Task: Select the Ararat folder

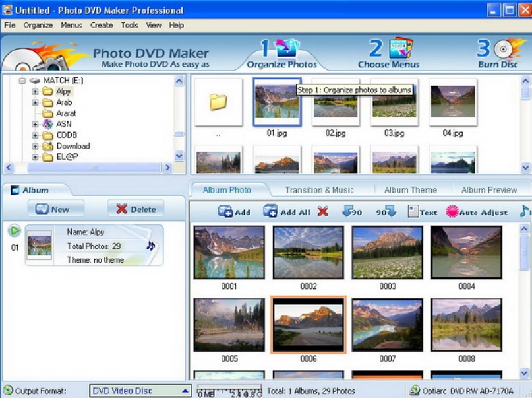Action: pos(66,113)
